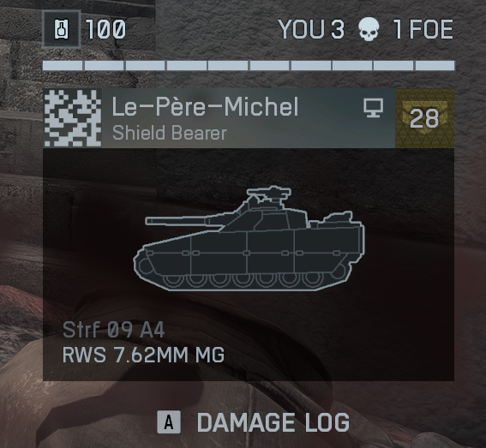Image resolution: width=486 pixels, height=448 pixels.
Task: Select player name Le-Père-Michel
Action: coord(205,106)
